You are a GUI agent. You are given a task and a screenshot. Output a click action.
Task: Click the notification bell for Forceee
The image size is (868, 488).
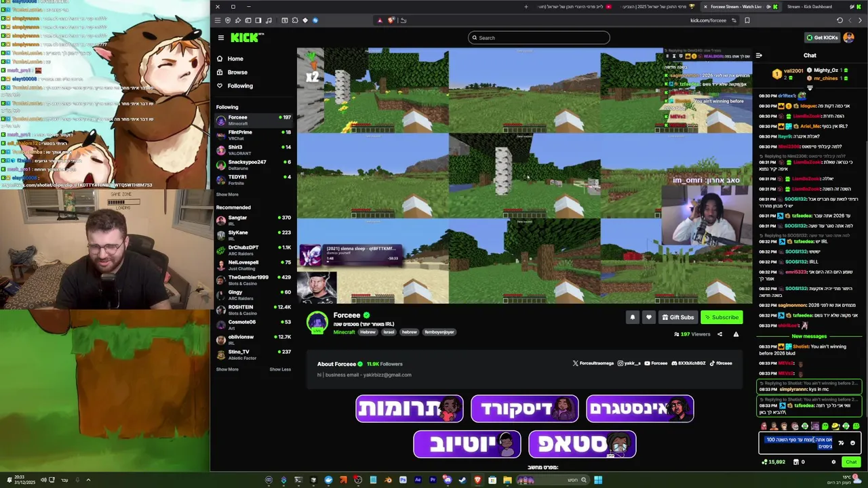[x=633, y=317]
